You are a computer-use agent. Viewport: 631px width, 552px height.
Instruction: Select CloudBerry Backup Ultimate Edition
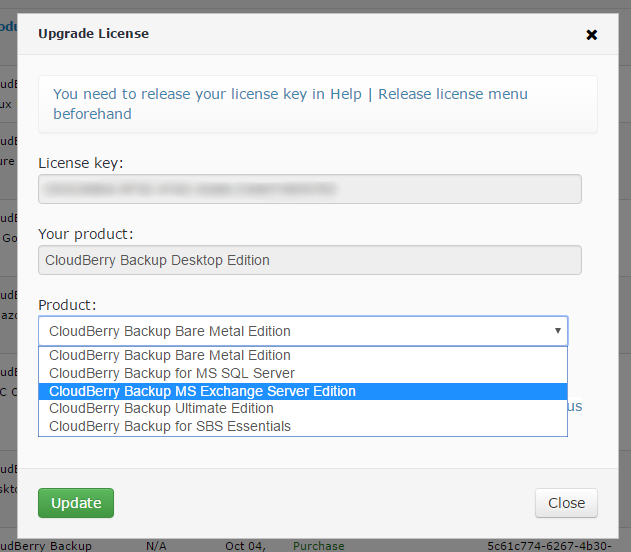[x=303, y=408]
